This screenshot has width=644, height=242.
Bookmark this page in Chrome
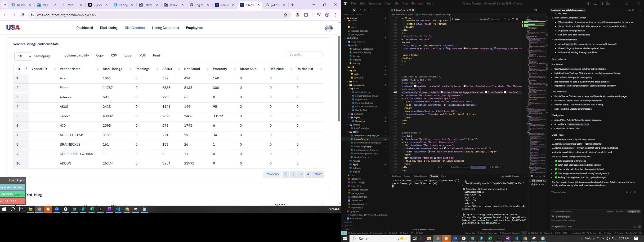tap(286, 15)
